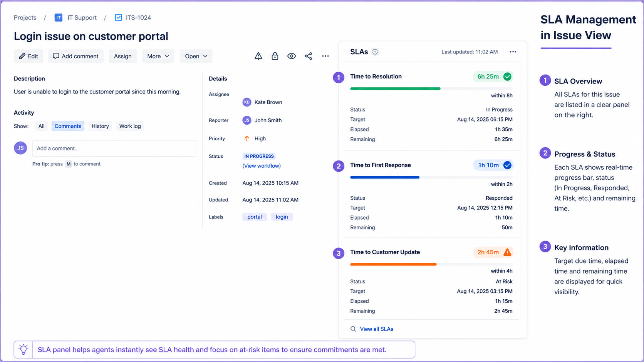Click the green check on Time to Resolution
Screen dimensions: 644x362
click(x=508, y=77)
